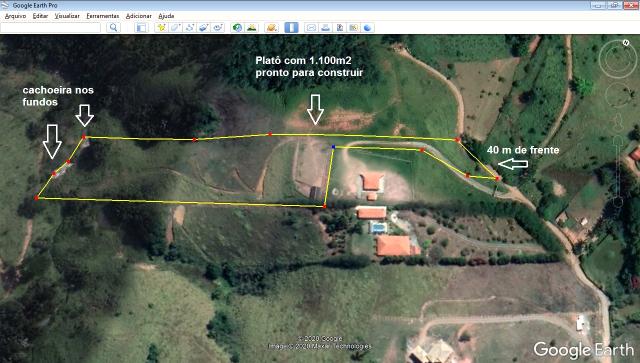
Task: Click the magnifier search button
Action: (113, 27)
